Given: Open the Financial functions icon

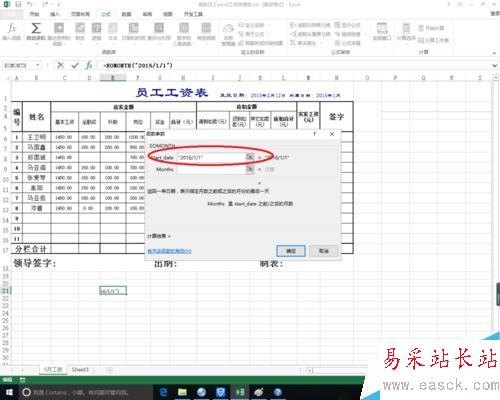Looking at the screenshot, I should 80,28.
